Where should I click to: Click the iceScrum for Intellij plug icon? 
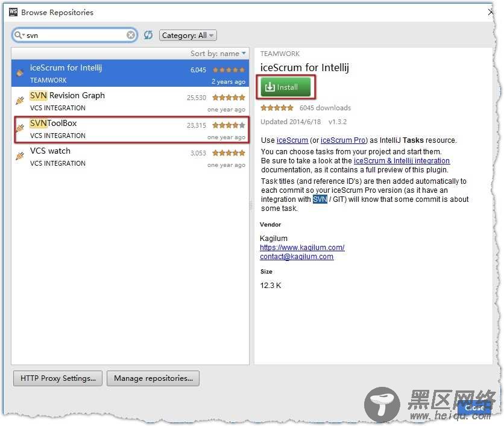tap(20, 73)
